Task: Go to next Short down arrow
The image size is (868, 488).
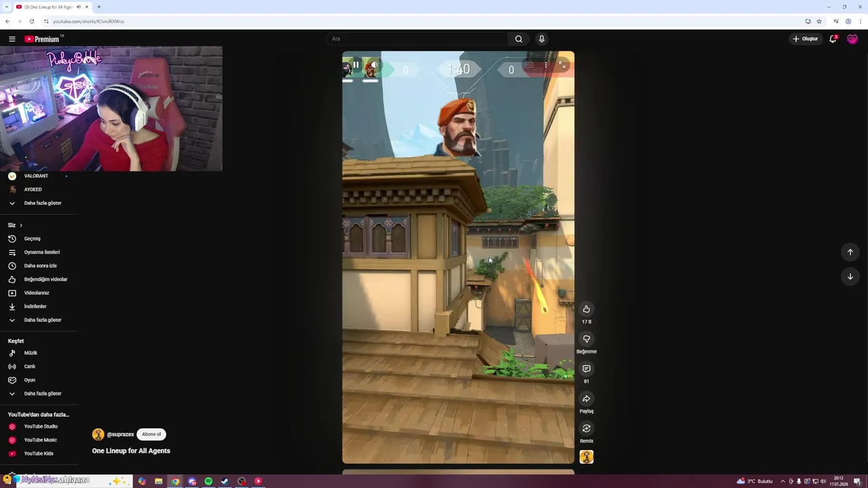Action: coord(850,277)
